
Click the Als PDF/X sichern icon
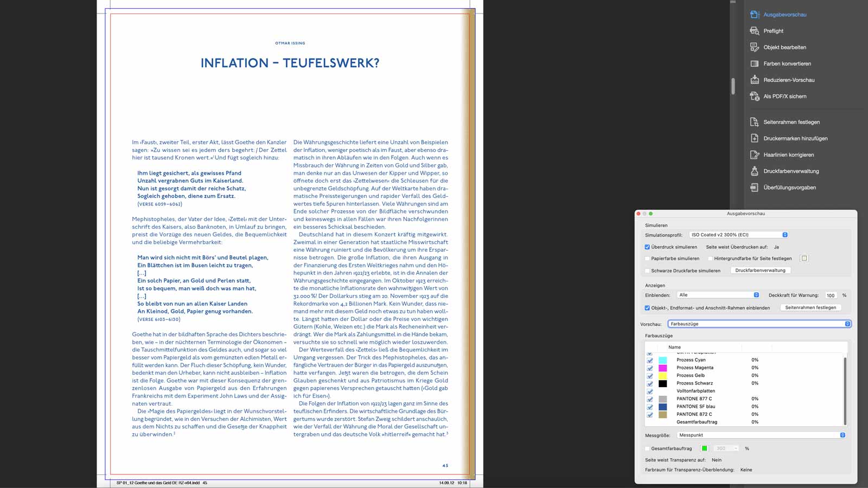(754, 96)
